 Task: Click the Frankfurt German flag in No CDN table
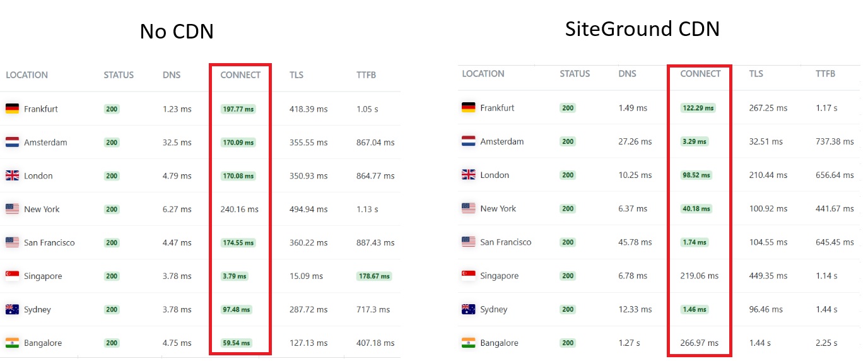point(12,109)
